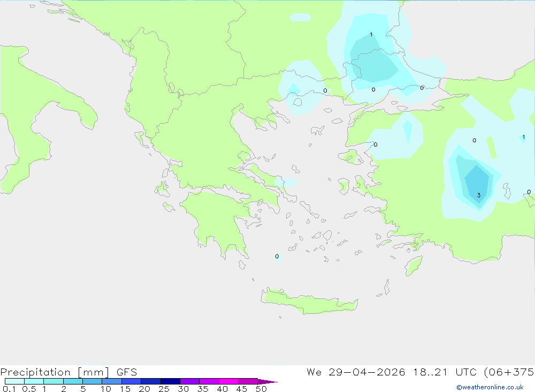
Task: Click the over-50 arrow tip of legend
Action: [x=267, y=381]
